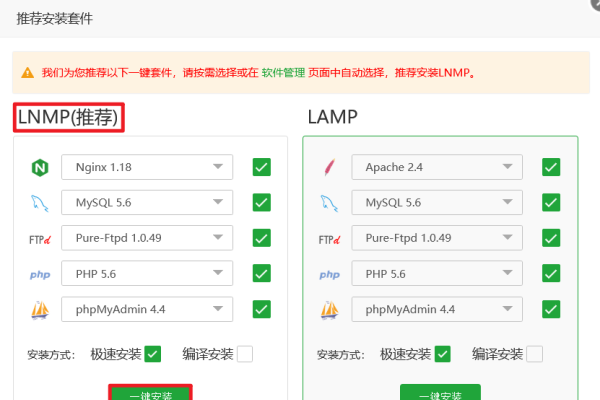The width and height of the screenshot is (600, 400).
Task: Open PHP 5.6 dropdown in LAMP
Action: [437, 273]
